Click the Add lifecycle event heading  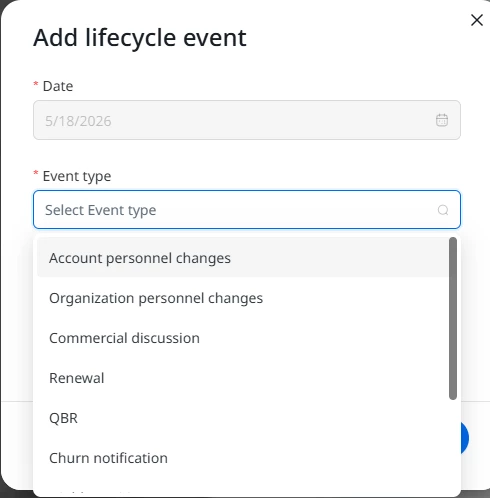point(140,38)
